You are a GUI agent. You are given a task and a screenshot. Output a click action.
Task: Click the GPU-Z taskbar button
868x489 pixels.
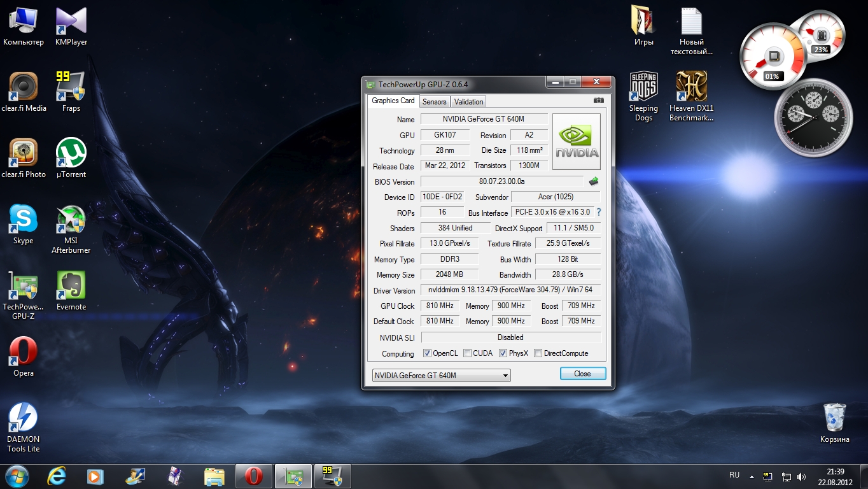tap(293, 476)
